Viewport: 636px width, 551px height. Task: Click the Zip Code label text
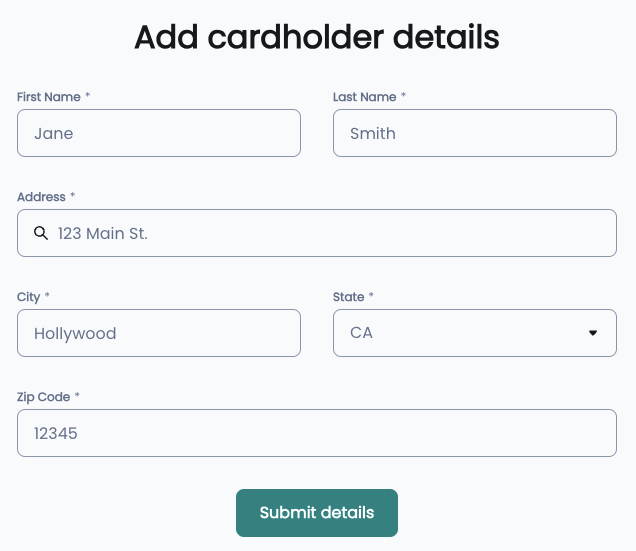click(43, 397)
